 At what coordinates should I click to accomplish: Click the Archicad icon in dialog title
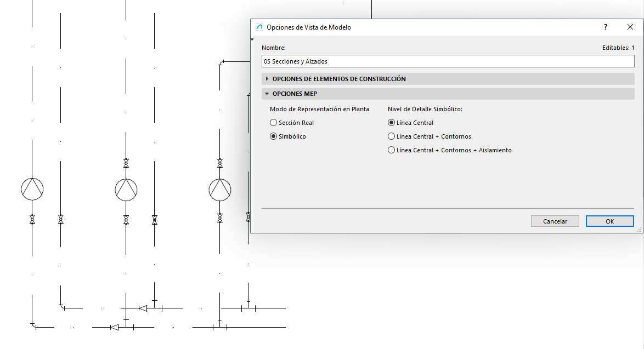[x=259, y=27]
